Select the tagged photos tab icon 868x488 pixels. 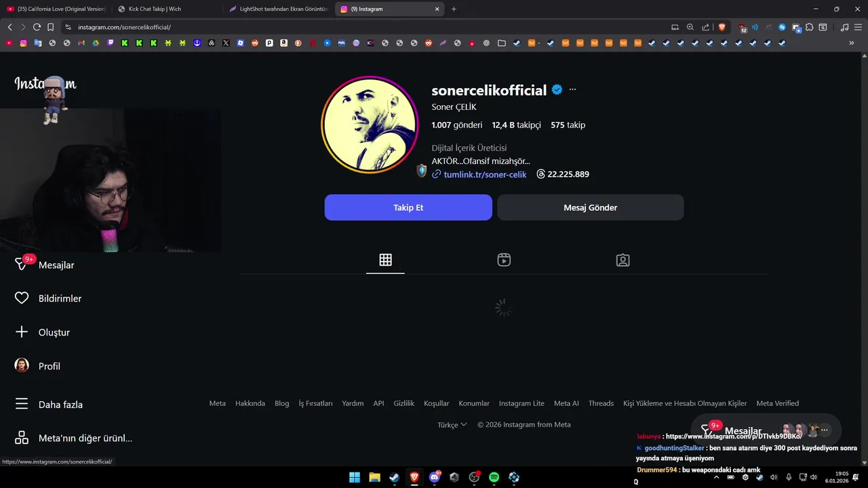tap(623, 260)
